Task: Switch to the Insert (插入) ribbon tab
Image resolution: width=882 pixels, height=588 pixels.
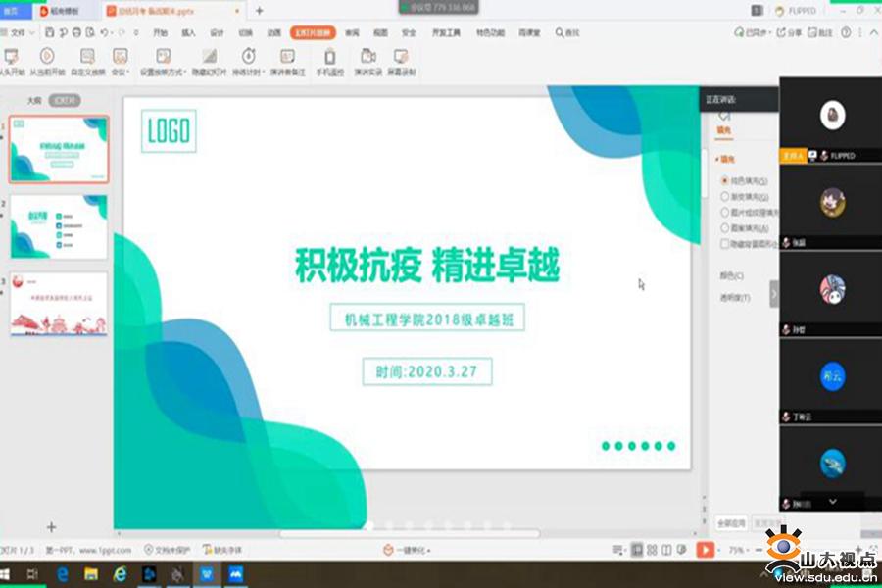Action: coord(188,33)
